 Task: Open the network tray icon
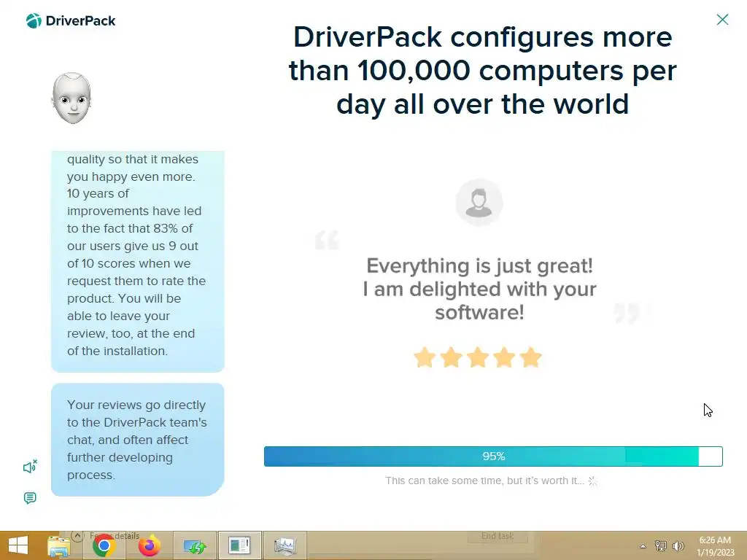click(660, 545)
